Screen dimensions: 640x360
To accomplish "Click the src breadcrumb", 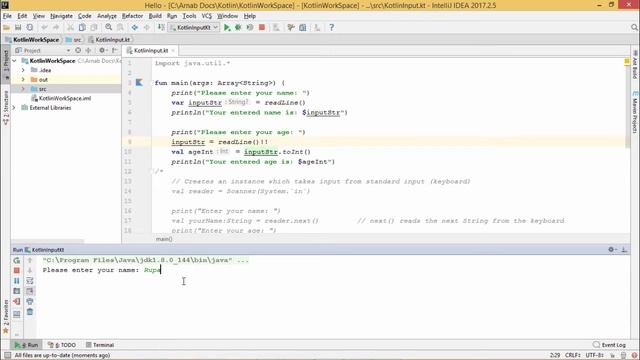I will pyautogui.click(x=74, y=40).
